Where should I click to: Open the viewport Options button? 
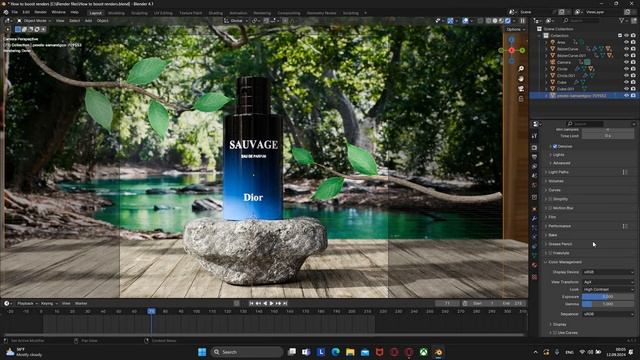[x=516, y=29]
